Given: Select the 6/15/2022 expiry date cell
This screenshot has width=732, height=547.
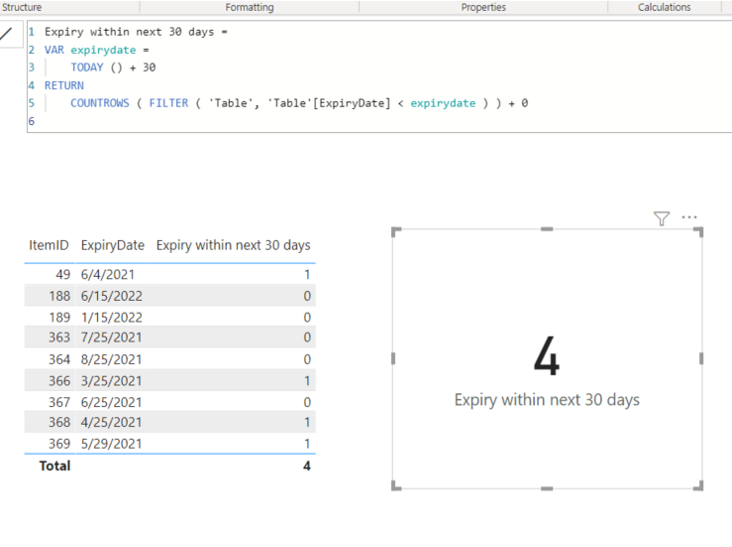Looking at the screenshot, I should (112, 296).
